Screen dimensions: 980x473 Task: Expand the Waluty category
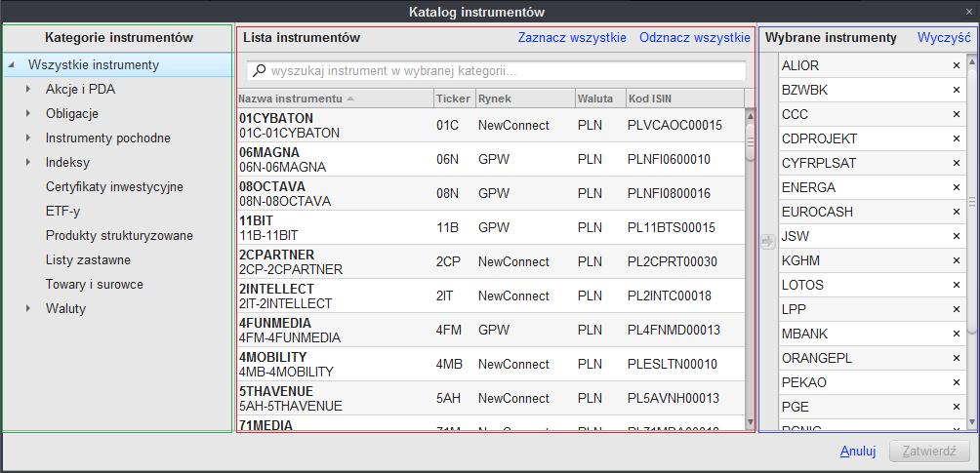pyautogui.click(x=28, y=308)
